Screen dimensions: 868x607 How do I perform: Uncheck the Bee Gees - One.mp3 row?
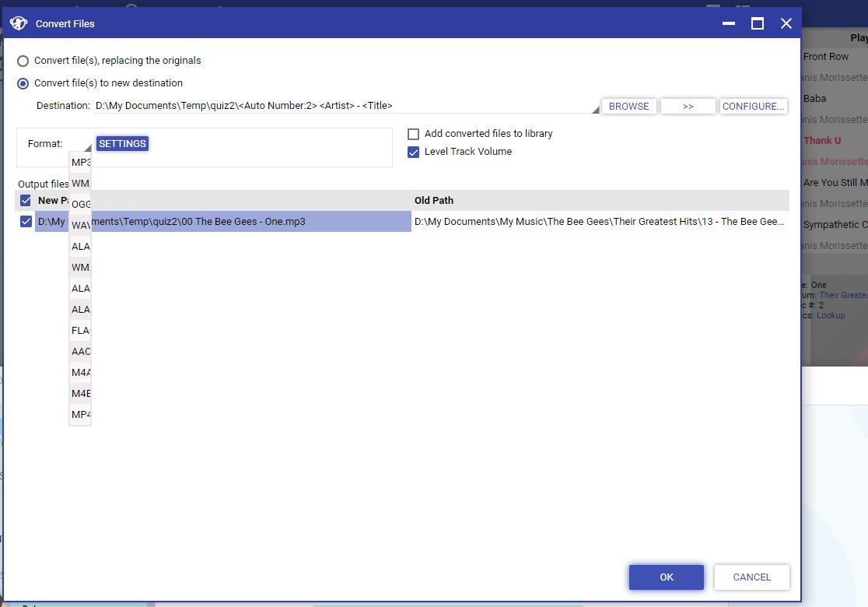pyautogui.click(x=26, y=222)
